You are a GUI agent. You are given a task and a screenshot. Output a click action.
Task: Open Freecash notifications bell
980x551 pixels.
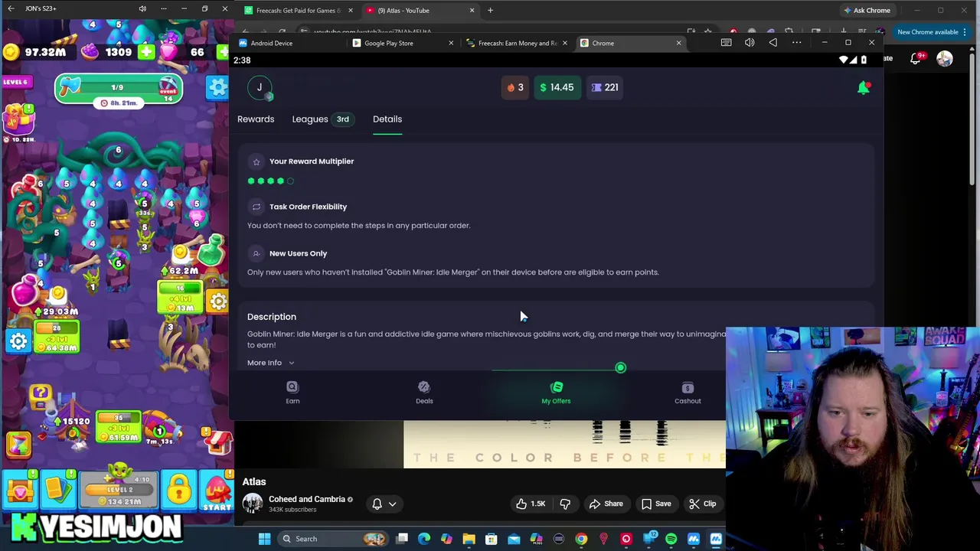pyautogui.click(x=863, y=88)
